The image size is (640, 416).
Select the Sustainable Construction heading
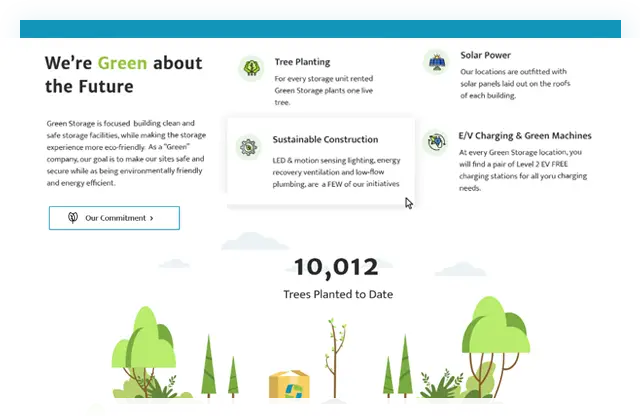[x=325, y=140]
